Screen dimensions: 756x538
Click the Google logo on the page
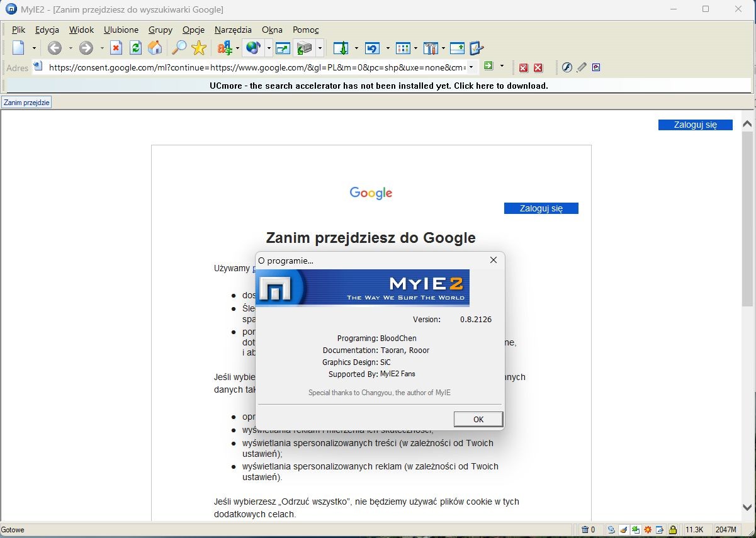point(371,193)
